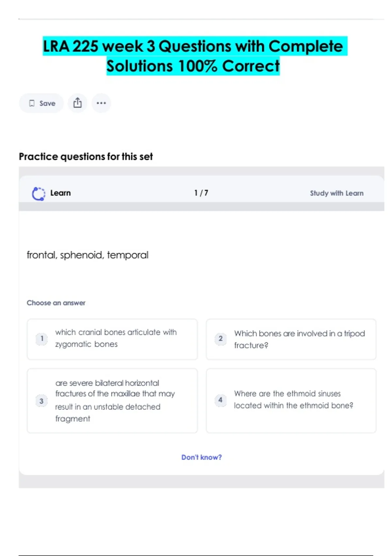Click the bookmark icon inside Save
The image size is (392, 556).
[x=32, y=103]
